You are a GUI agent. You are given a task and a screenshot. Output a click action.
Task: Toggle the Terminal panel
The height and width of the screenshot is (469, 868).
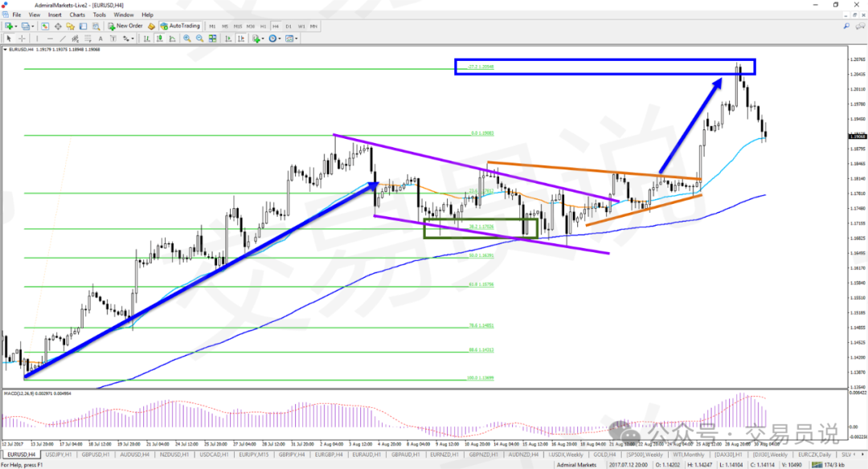pos(83,26)
